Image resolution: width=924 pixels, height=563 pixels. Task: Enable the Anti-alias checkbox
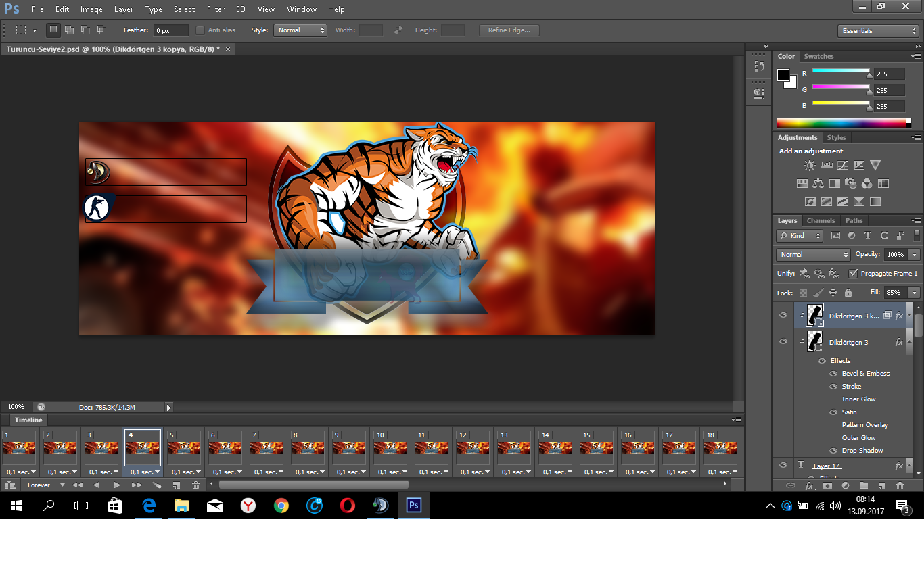pyautogui.click(x=200, y=30)
